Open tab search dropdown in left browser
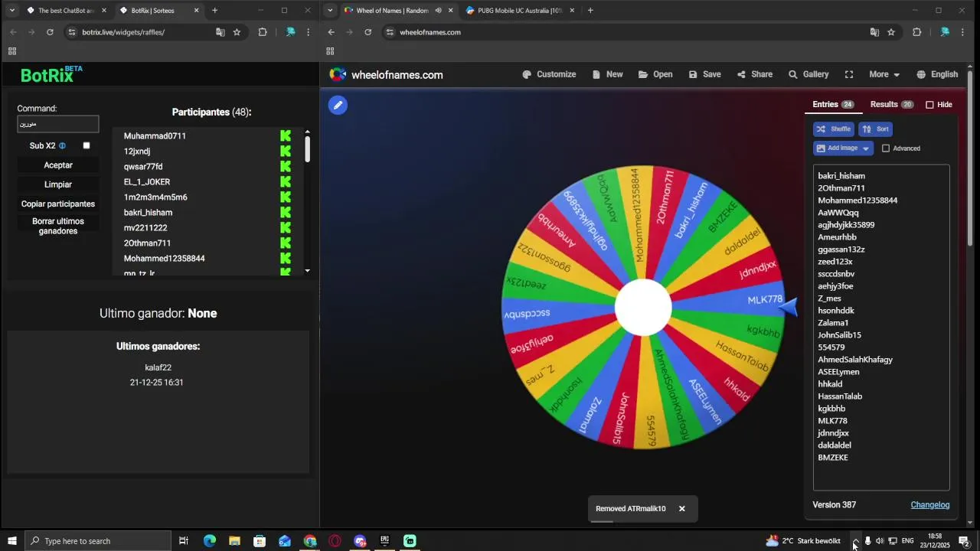The height and width of the screenshot is (551, 980). (11, 11)
